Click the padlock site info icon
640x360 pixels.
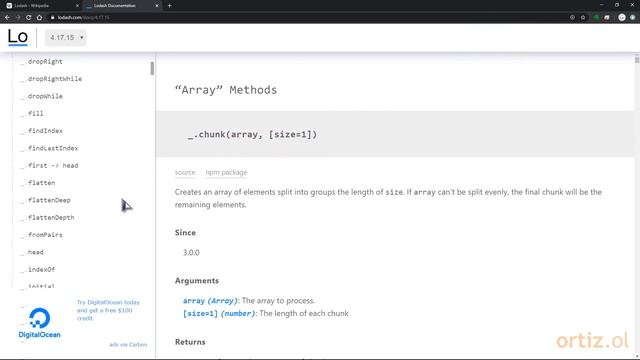[x=53, y=18]
